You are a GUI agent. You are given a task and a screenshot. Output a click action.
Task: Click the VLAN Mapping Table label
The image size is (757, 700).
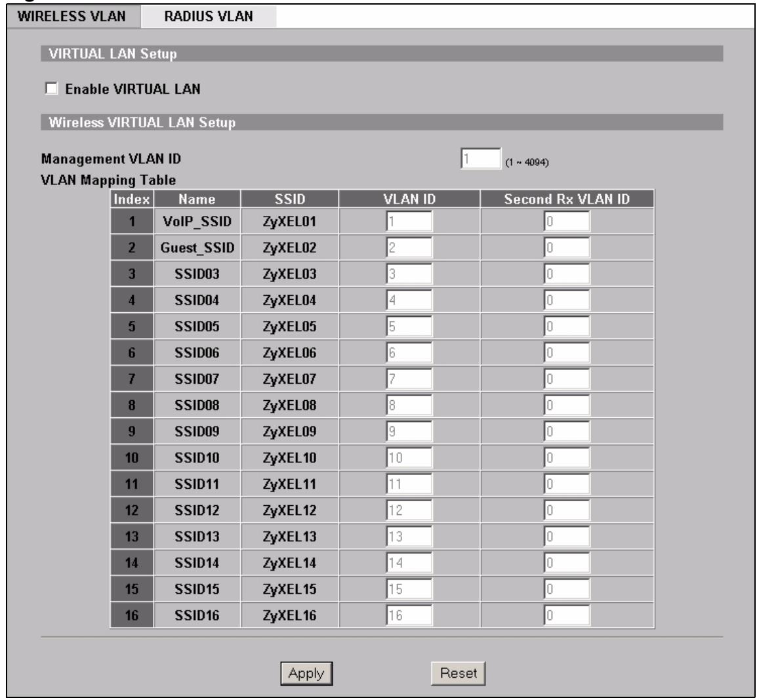point(108,180)
